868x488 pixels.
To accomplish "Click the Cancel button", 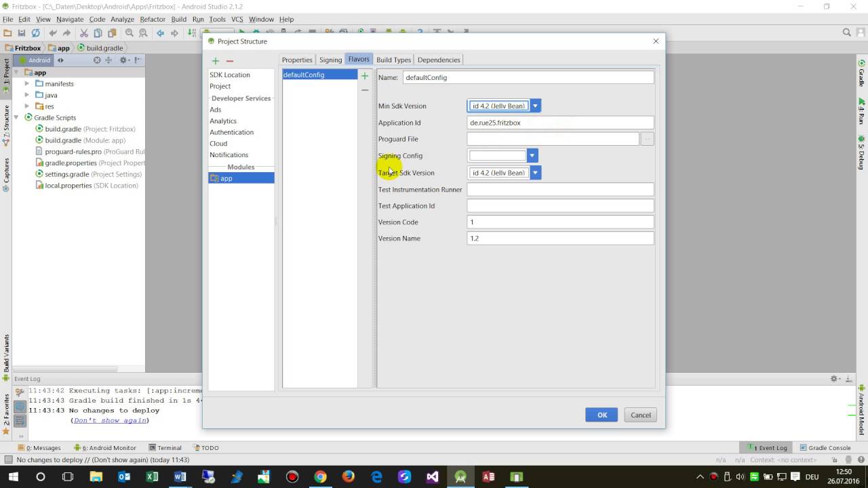I will 641,415.
